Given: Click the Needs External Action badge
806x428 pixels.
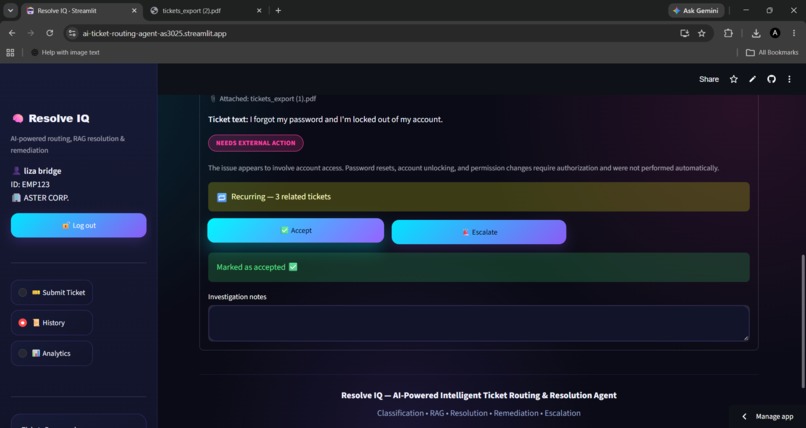Looking at the screenshot, I should tap(255, 143).
